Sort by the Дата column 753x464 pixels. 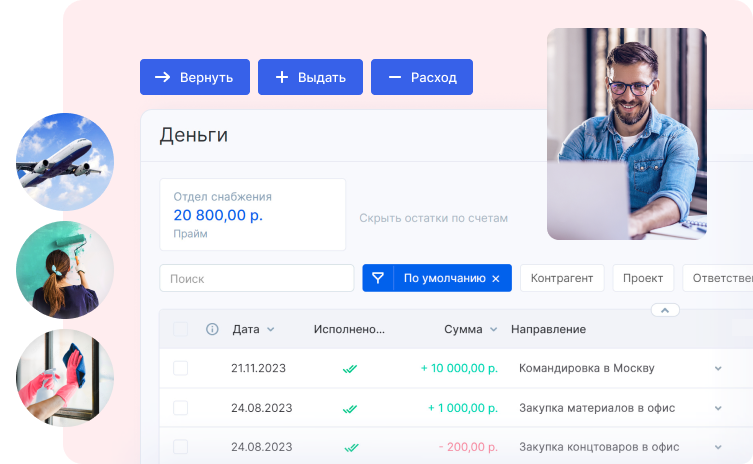(253, 329)
